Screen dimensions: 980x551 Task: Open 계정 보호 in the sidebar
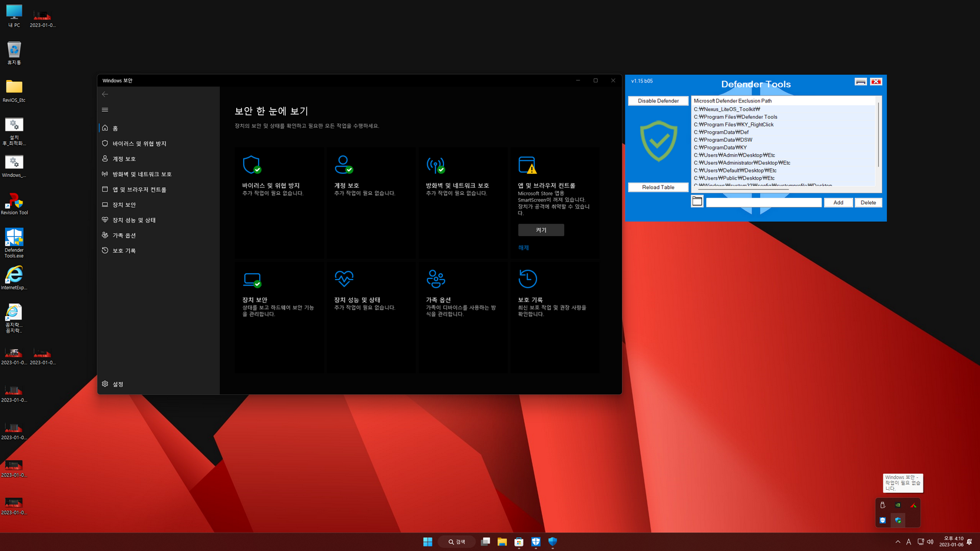click(x=159, y=158)
